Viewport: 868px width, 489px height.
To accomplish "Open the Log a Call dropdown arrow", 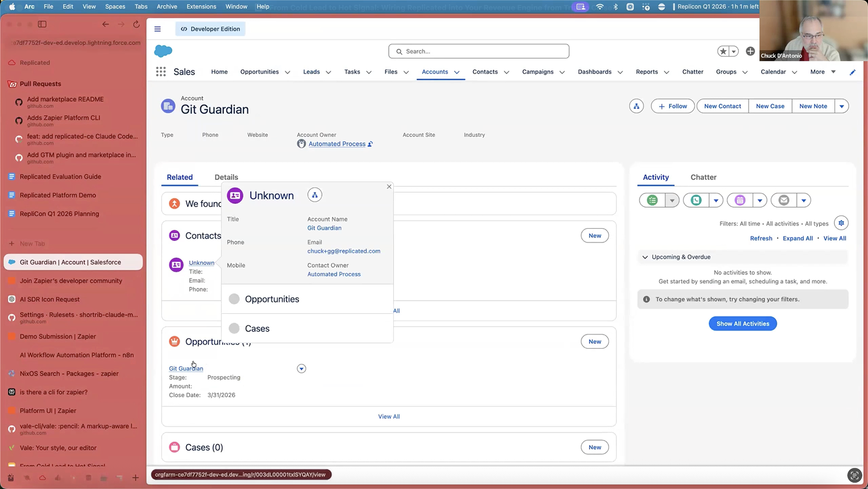I will coord(716,200).
